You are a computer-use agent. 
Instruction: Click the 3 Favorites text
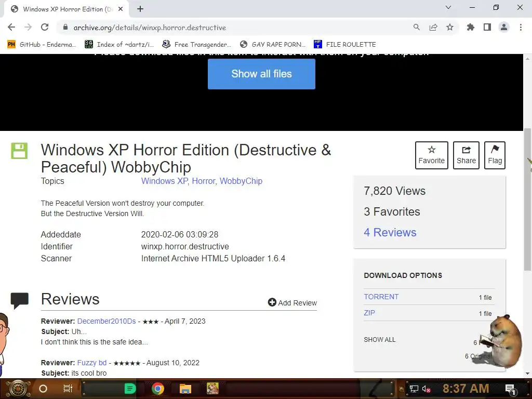click(x=392, y=212)
